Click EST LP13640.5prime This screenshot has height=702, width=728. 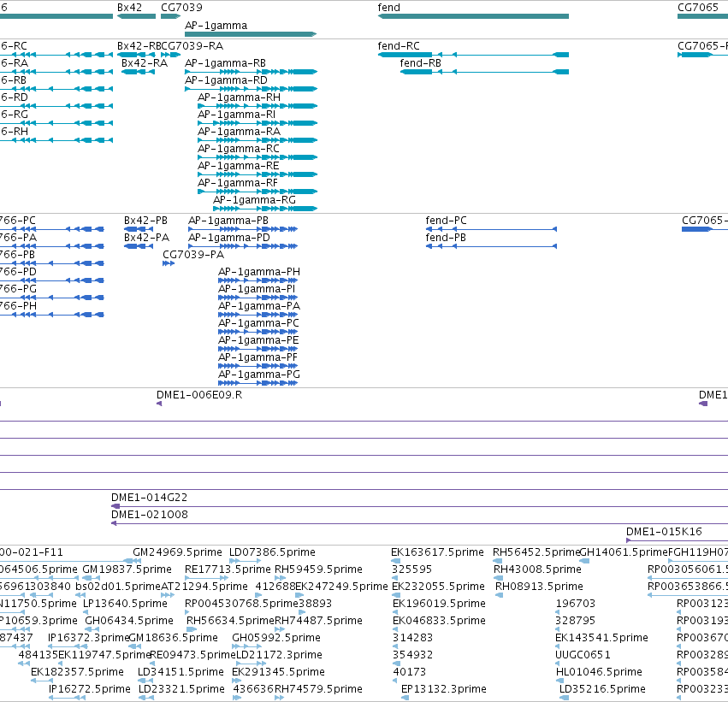click(125, 604)
